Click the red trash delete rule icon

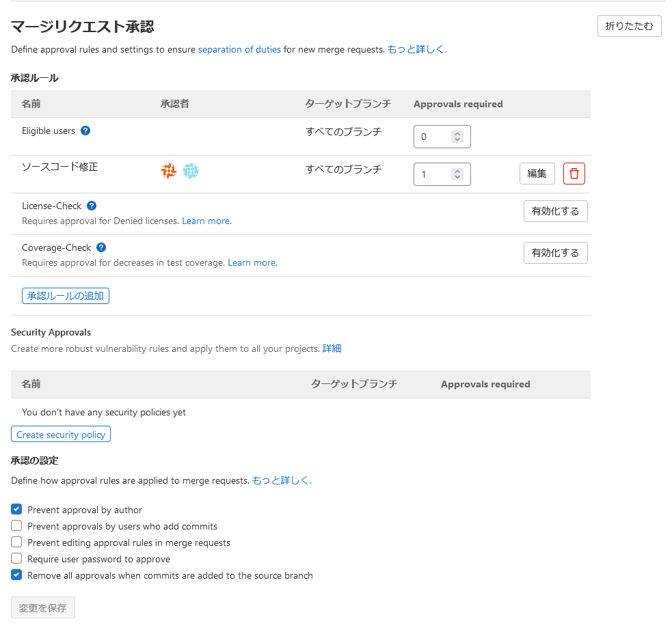(x=574, y=174)
